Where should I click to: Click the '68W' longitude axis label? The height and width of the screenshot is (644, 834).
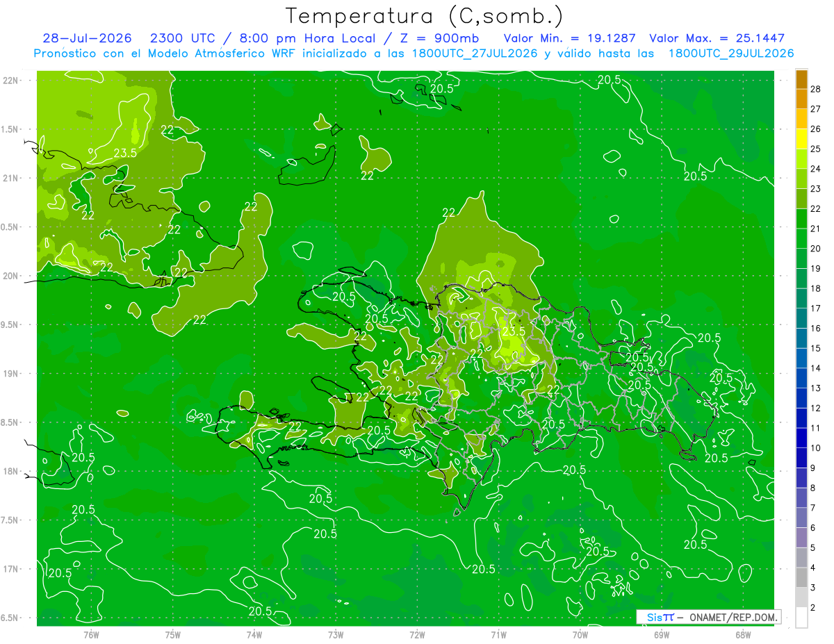tap(743, 634)
